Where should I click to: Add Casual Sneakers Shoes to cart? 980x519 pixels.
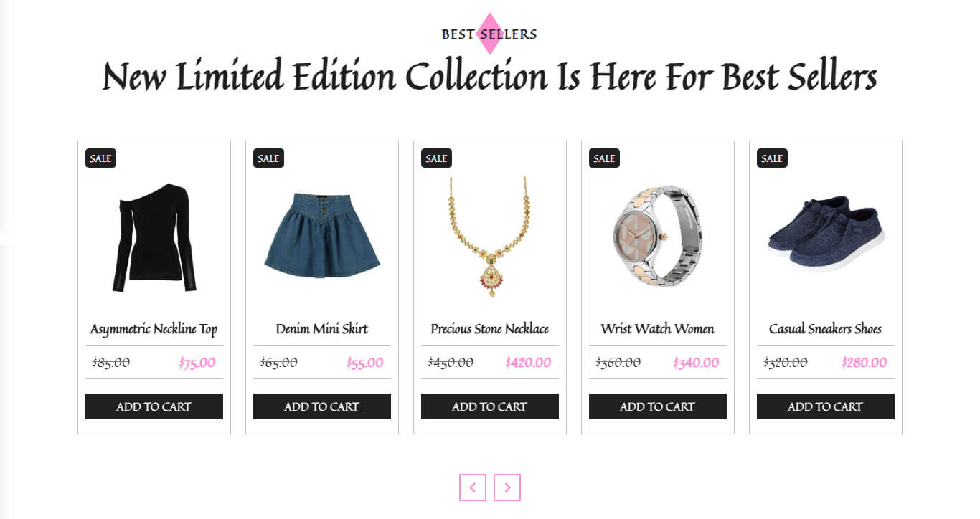click(x=826, y=406)
